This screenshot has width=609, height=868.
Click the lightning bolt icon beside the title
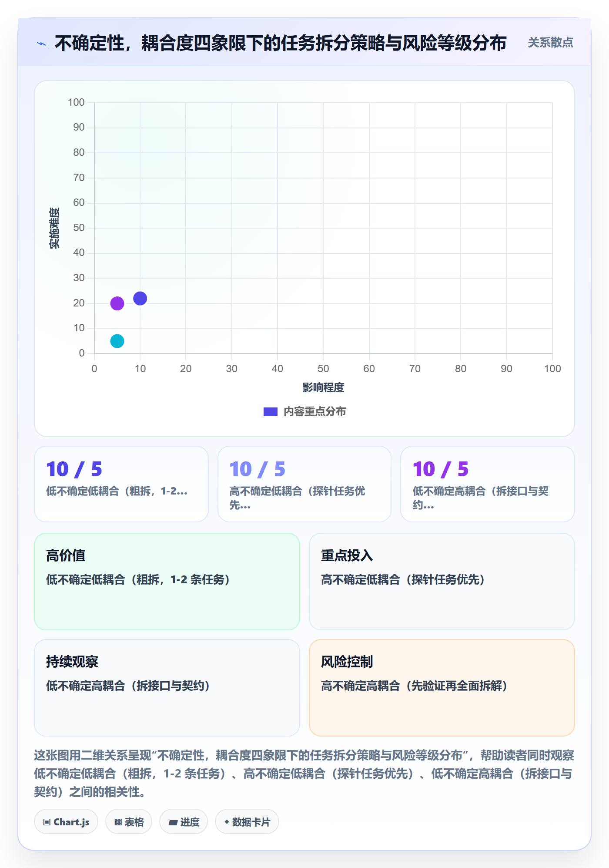point(41,44)
